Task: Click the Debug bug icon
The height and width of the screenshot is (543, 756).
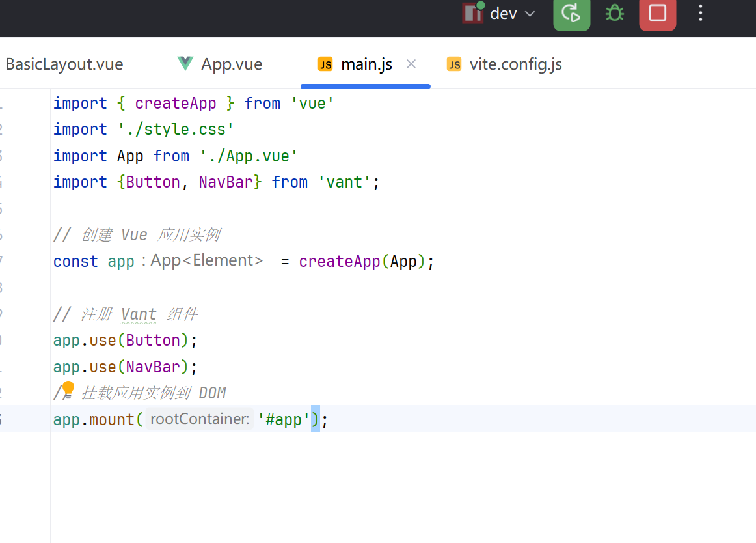Action: click(614, 14)
